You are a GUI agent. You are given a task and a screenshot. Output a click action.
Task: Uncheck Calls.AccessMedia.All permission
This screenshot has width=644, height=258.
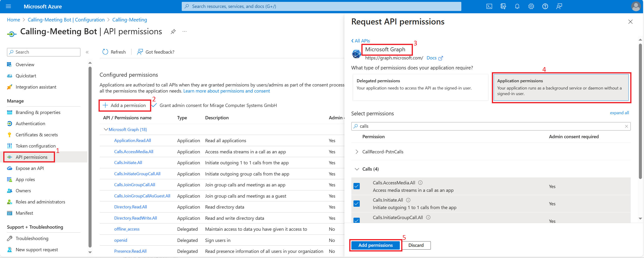[356, 186]
